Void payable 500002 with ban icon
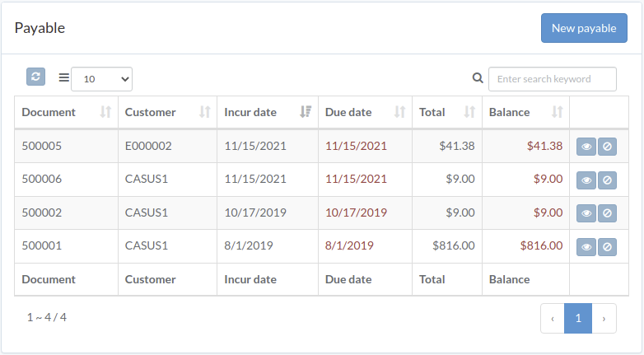This screenshot has height=355, width=644. point(607,213)
